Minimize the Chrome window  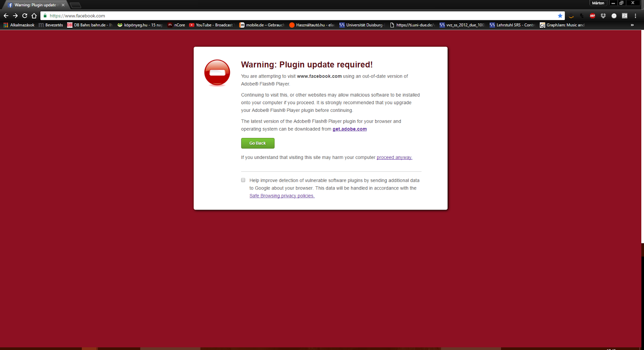coord(613,3)
